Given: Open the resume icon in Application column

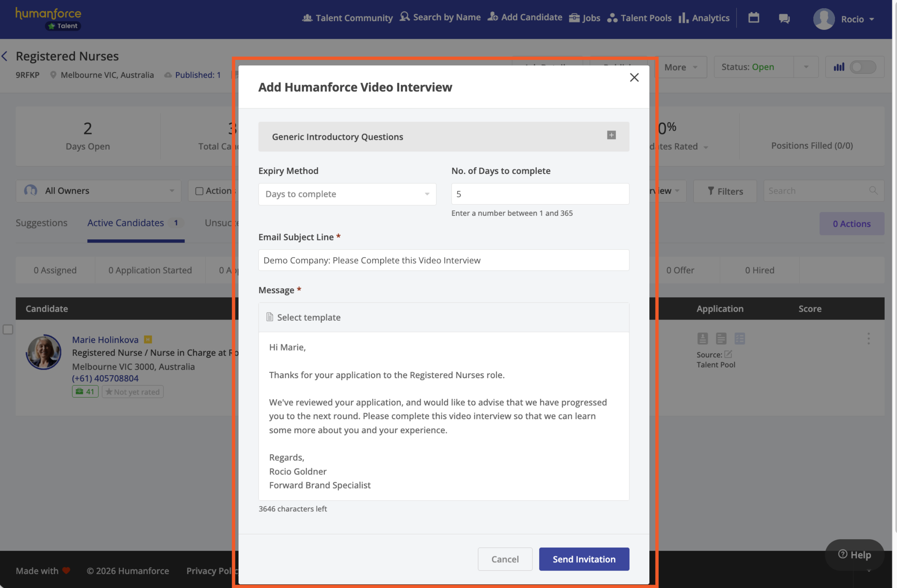Looking at the screenshot, I should click(702, 338).
